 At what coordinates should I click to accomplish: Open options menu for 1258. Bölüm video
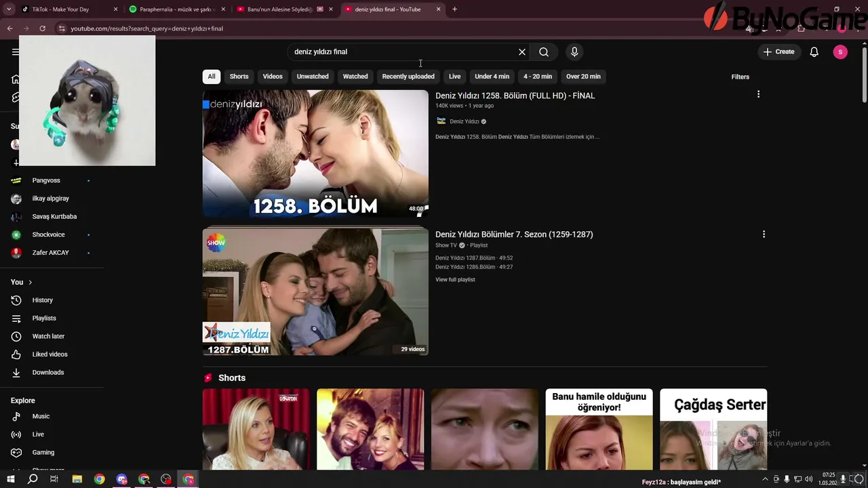(x=758, y=94)
